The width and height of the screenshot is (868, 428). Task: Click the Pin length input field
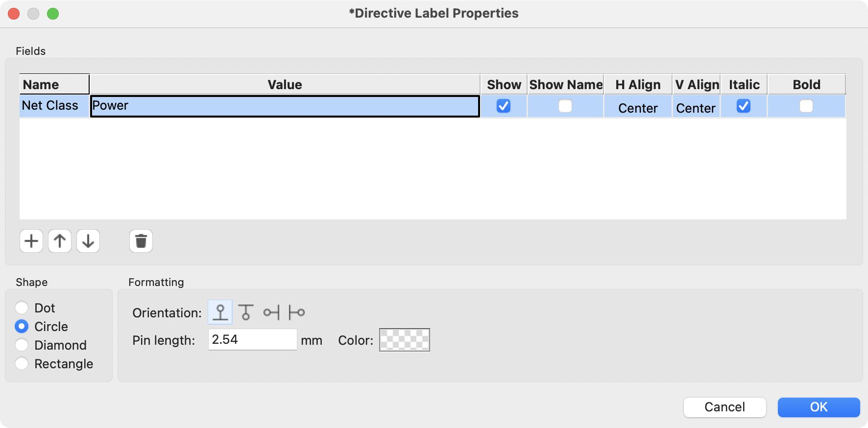(252, 339)
